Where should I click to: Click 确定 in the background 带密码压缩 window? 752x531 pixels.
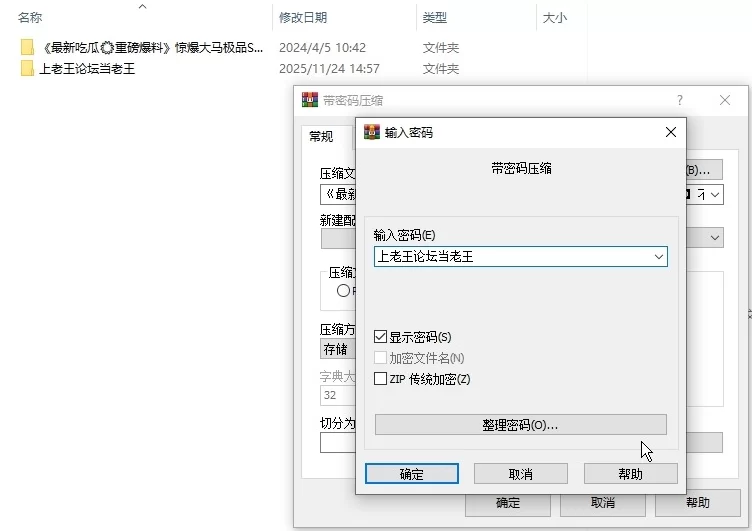pyautogui.click(x=508, y=503)
